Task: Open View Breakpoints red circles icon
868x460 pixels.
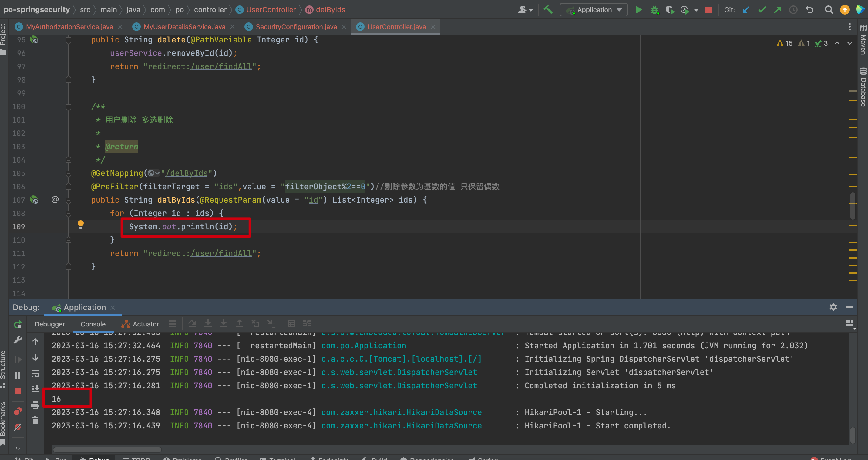Action: click(18, 411)
